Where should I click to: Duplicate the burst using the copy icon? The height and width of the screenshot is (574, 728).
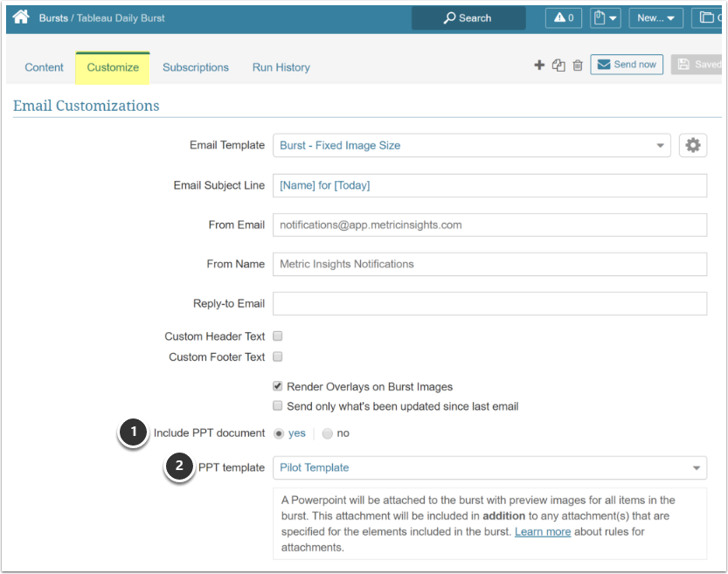tap(559, 65)
